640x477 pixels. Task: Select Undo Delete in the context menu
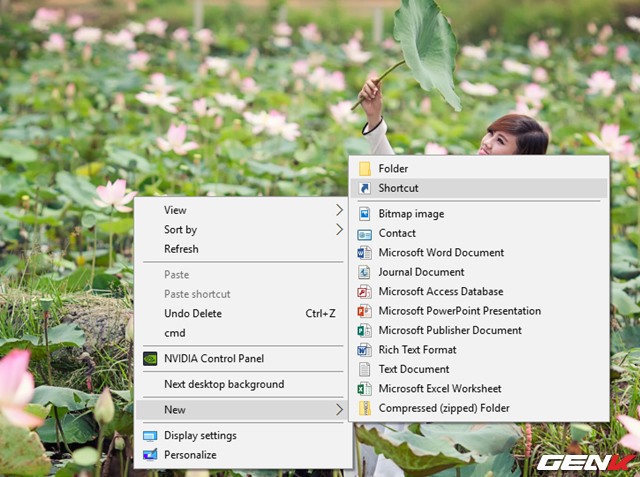pyautogui.click(x=244, y=313)
